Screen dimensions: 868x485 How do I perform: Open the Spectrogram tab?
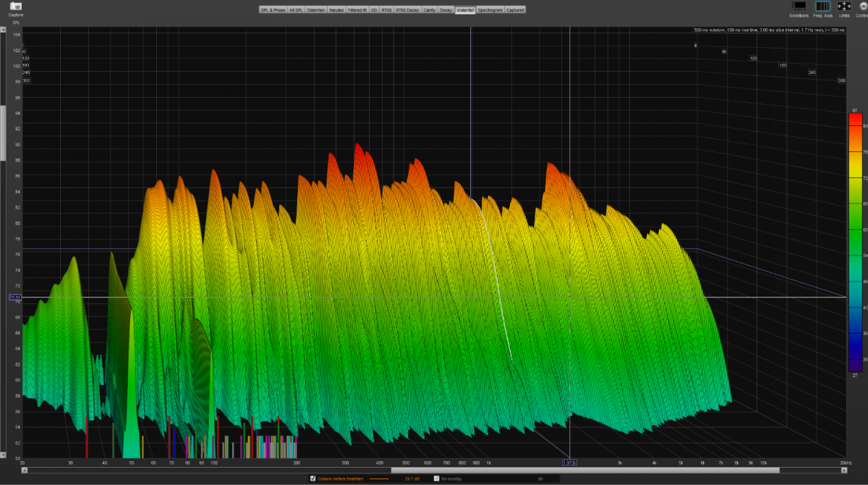click(x=490, y=10)
